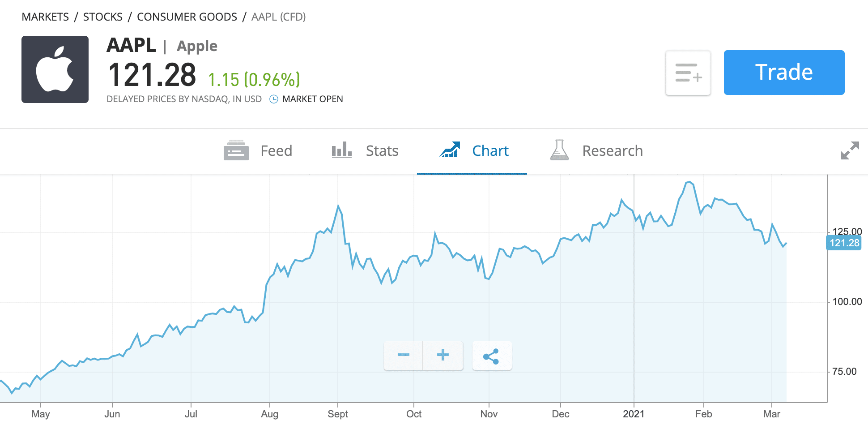Click the Feed newspaper icon
The image size is (868, 429).
(x=236, y=150)
